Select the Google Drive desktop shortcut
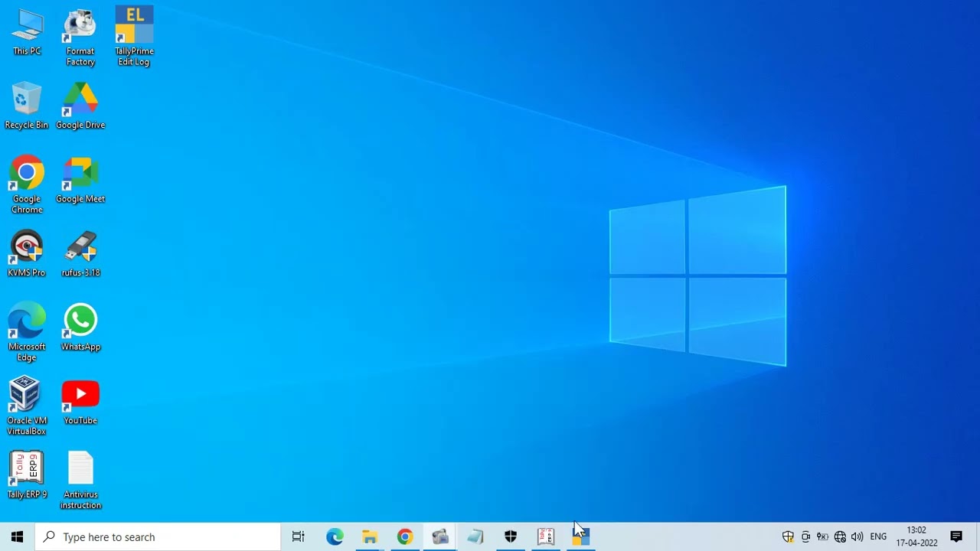Viewport: 980px width, 551px height. coord(80,106)
